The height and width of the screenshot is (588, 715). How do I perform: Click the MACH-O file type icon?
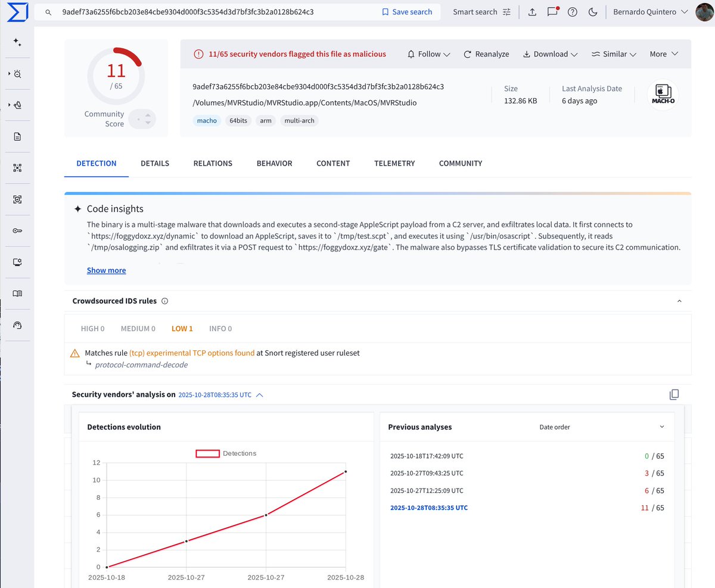coord(663,95)
